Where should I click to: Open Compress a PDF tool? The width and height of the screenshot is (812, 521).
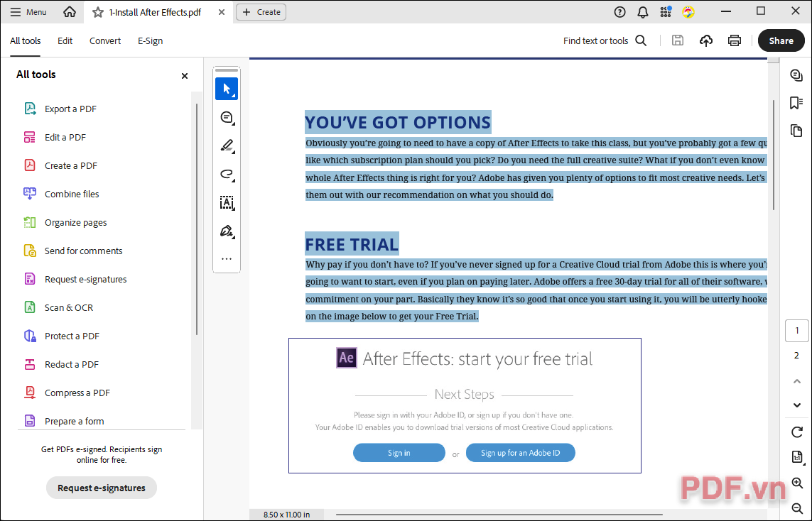click(67, 393)
